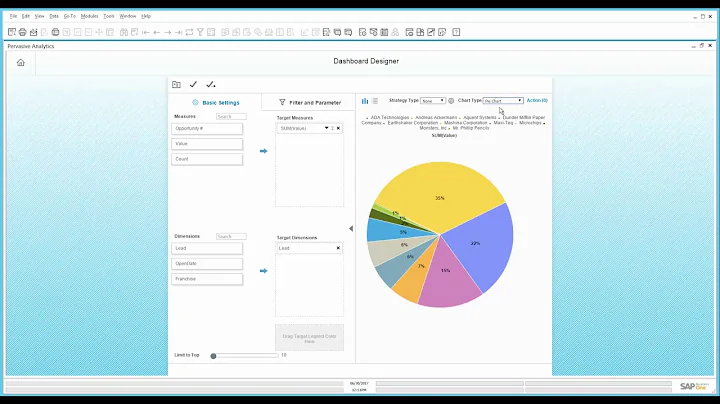
Task: Click the Measures search field
Action: pos(231,117)
